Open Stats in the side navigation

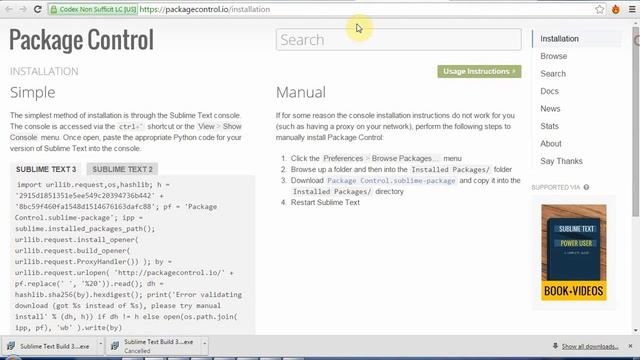coord(549,127)
